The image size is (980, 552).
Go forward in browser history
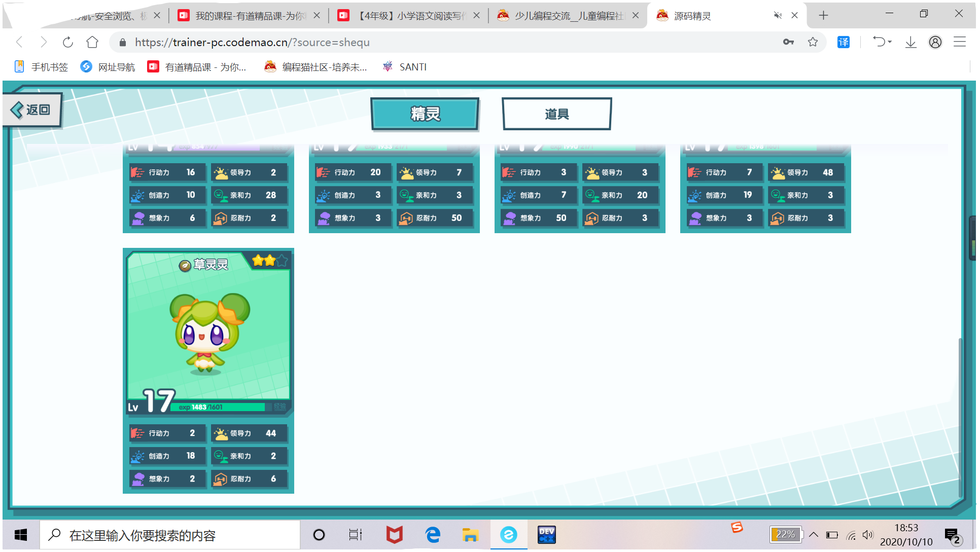(x=44, y=42)
